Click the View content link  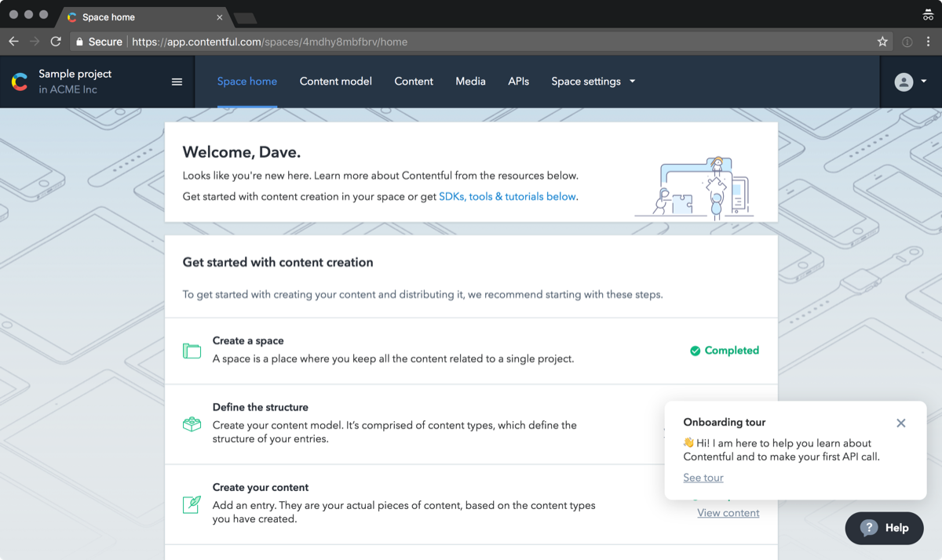pyautogui.click(x=728, y=513)
